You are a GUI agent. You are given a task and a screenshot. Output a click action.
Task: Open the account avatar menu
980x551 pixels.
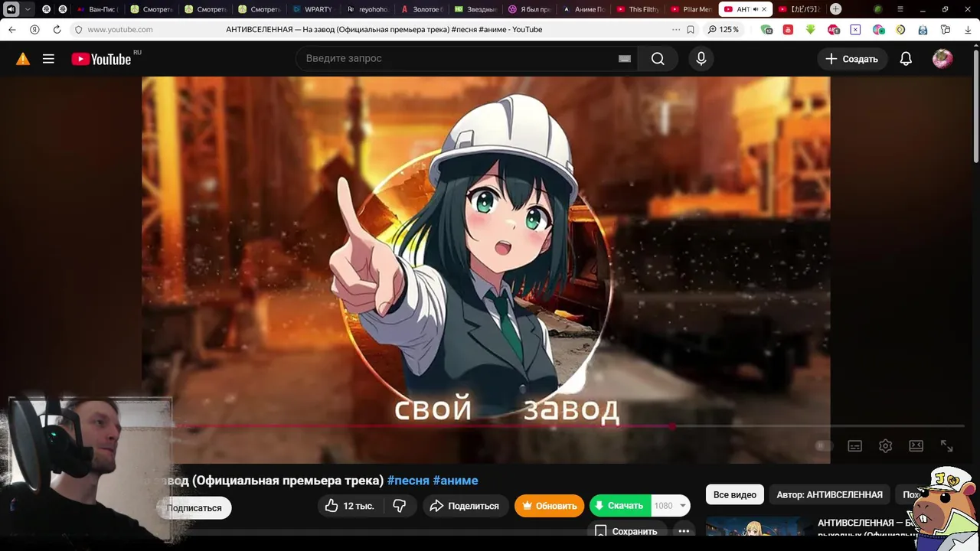[x=942, y=59]
